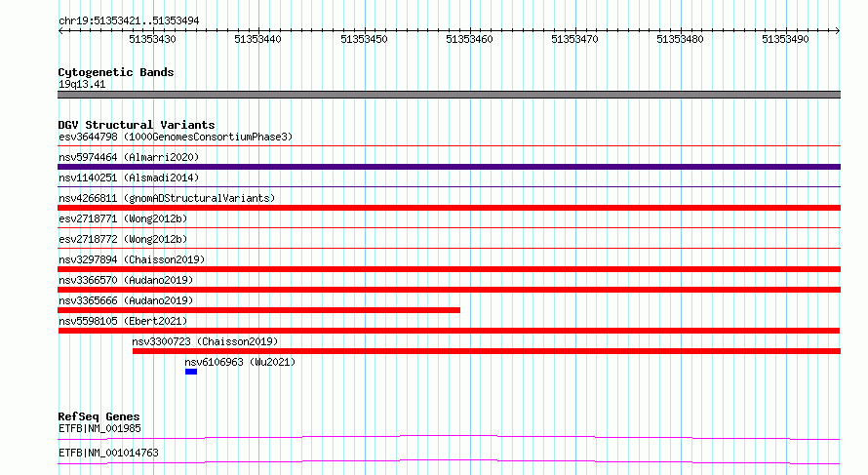
Task: Click nsv6106963 (Wu2021) variant label
Action: point(240,362)
